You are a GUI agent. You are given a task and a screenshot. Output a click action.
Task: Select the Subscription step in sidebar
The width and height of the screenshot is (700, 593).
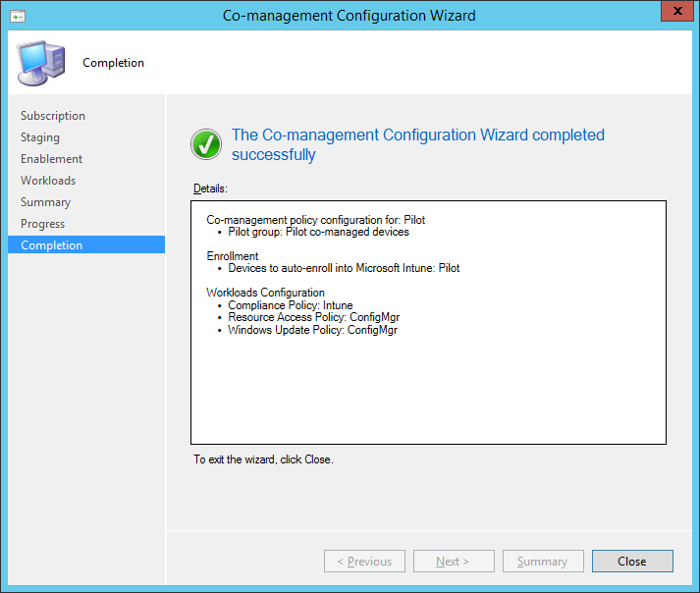[53, 116]
